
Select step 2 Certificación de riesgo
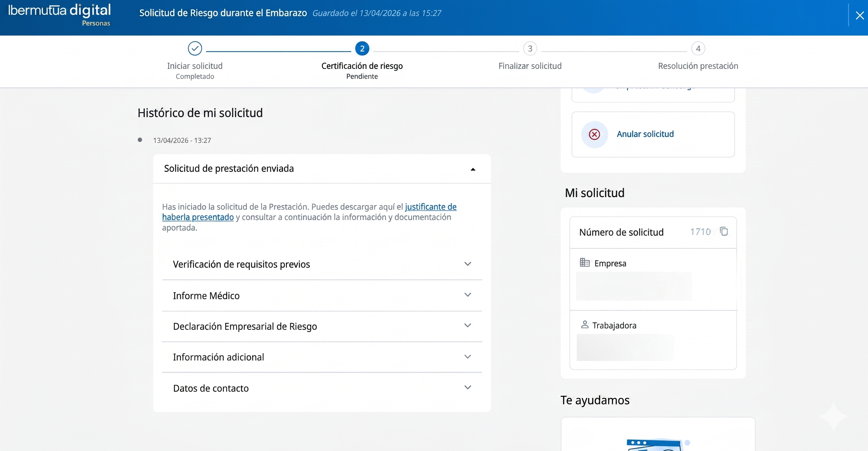click(x=362, y=49)
